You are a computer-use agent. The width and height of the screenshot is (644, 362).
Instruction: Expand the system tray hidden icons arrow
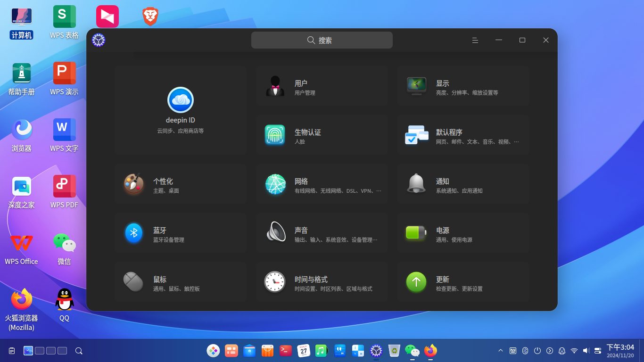pos(501,351)
